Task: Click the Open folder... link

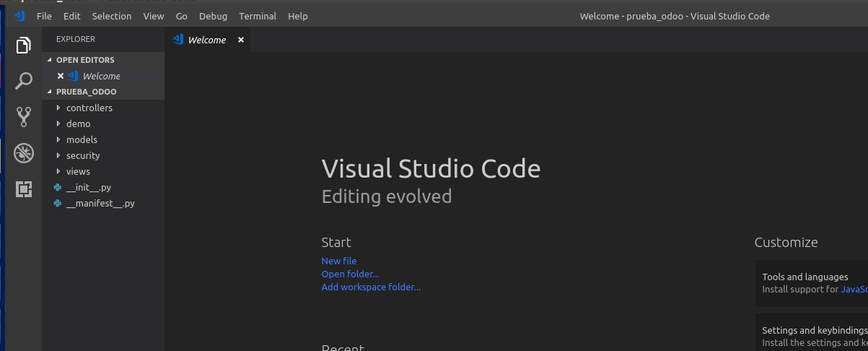Action: pyautogui.click(x=351, y=274)
